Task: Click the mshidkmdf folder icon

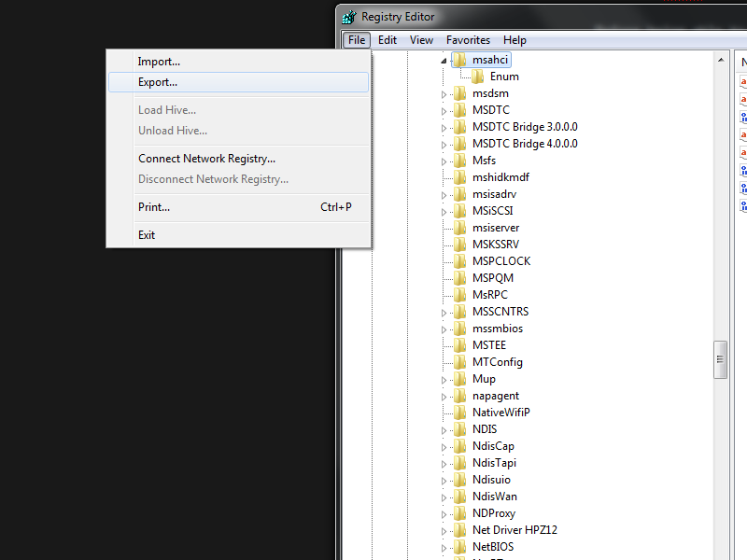Action: click(459, 177)
